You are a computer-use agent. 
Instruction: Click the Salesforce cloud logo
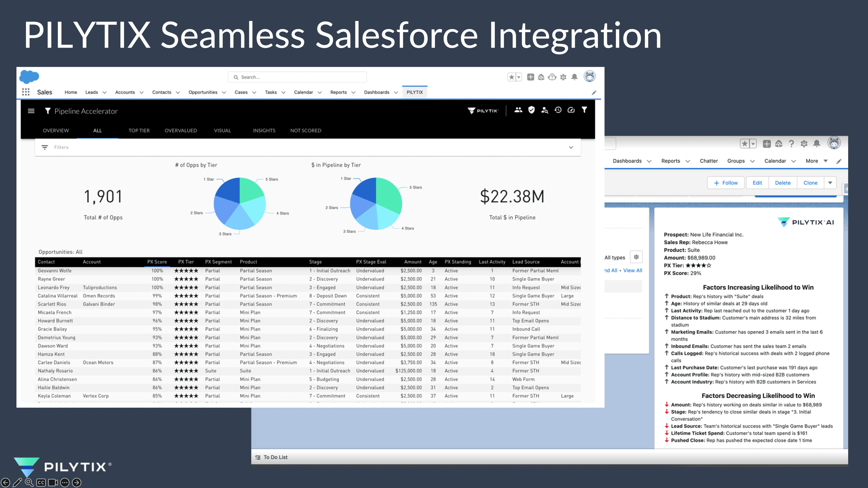(x=29, y=76)
